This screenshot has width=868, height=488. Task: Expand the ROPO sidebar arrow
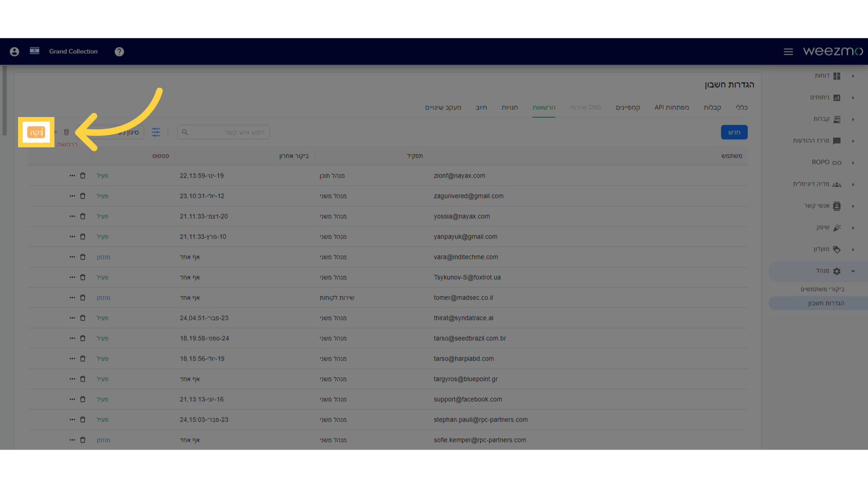tap(853, 163)
